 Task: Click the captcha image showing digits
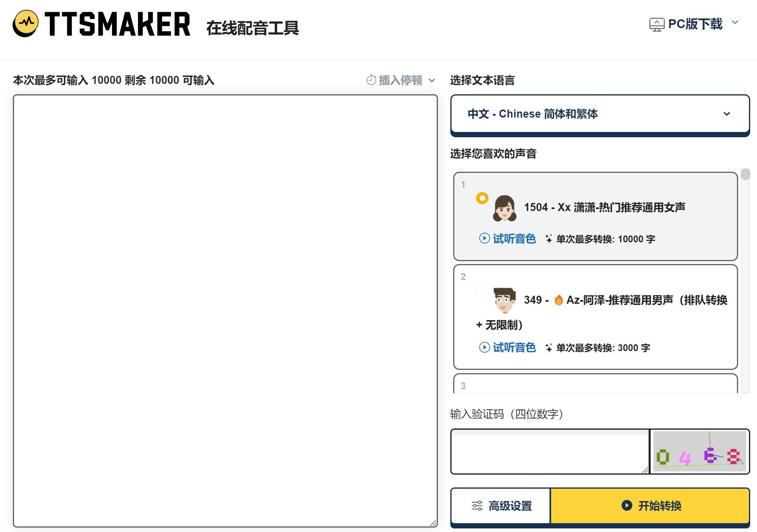coord(700,452)
